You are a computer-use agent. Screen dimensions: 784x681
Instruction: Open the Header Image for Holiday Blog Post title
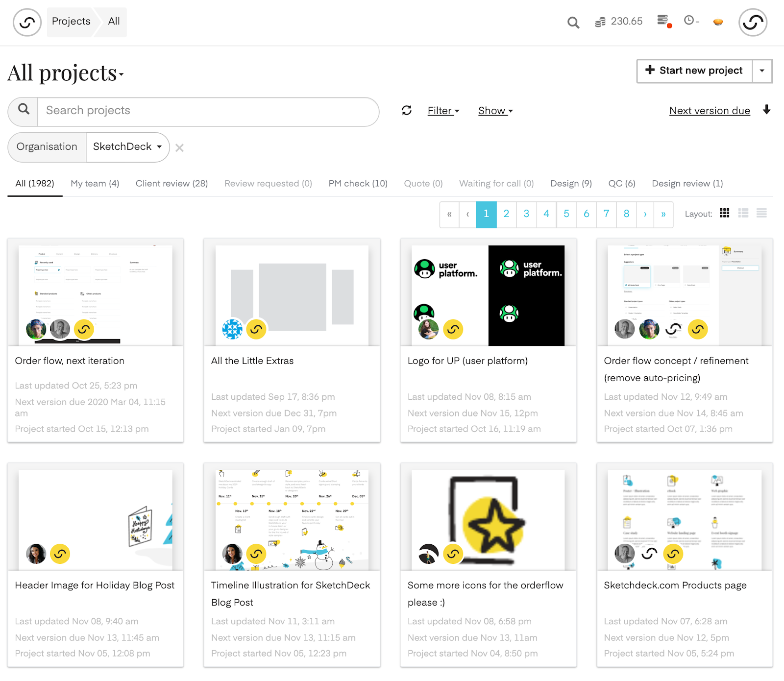click(95, 585)
